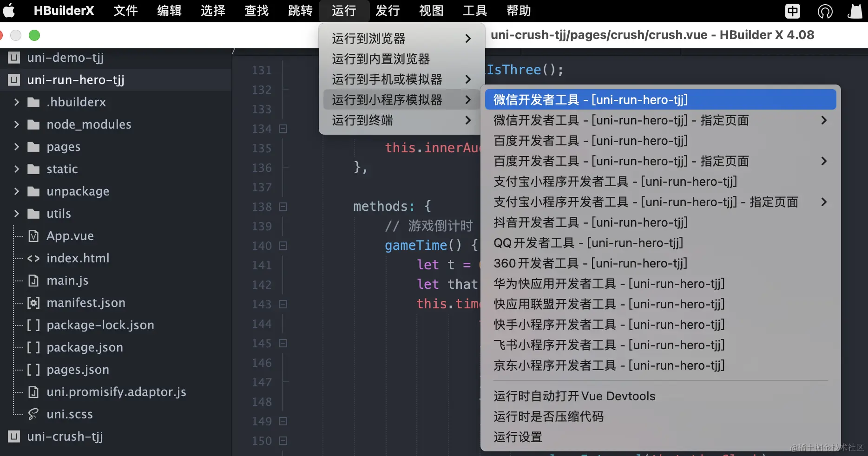
Task: Open the 编辑 menu
Action: pyautogui.click(x=169, y=11)
